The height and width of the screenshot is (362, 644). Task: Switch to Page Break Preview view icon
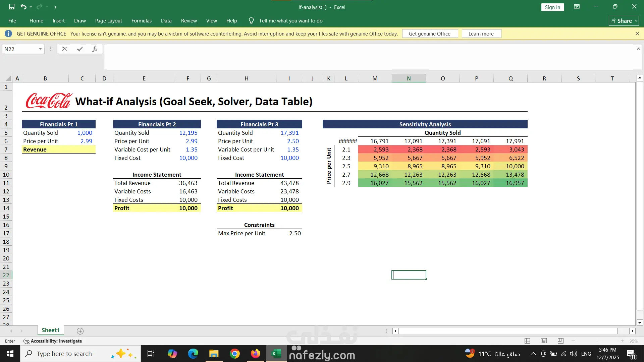(560, 341)
